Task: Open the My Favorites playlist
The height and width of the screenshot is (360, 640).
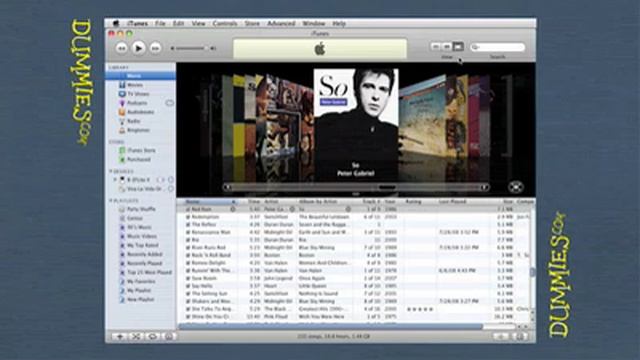Action: [141, 281]
